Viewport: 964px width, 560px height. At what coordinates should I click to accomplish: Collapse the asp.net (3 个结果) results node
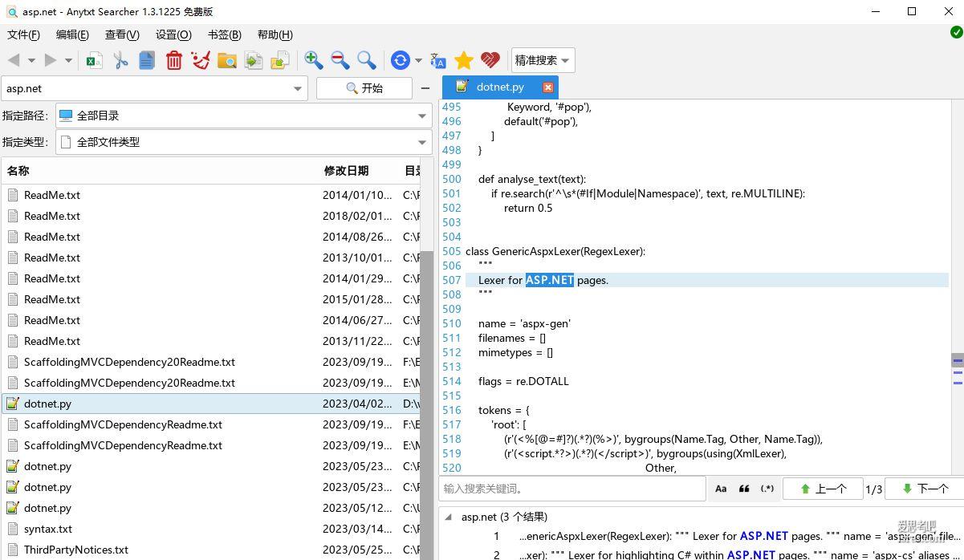click(448, 517)
